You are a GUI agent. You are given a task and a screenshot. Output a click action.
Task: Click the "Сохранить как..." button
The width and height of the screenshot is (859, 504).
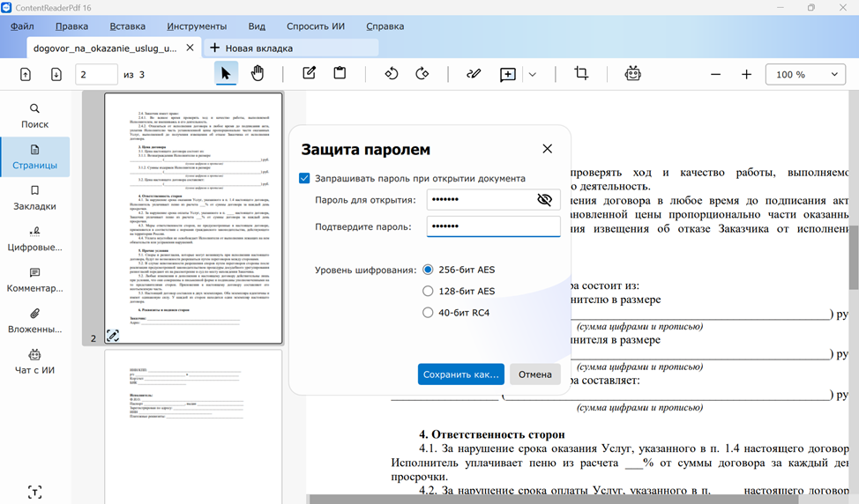(x=460, y=374)
